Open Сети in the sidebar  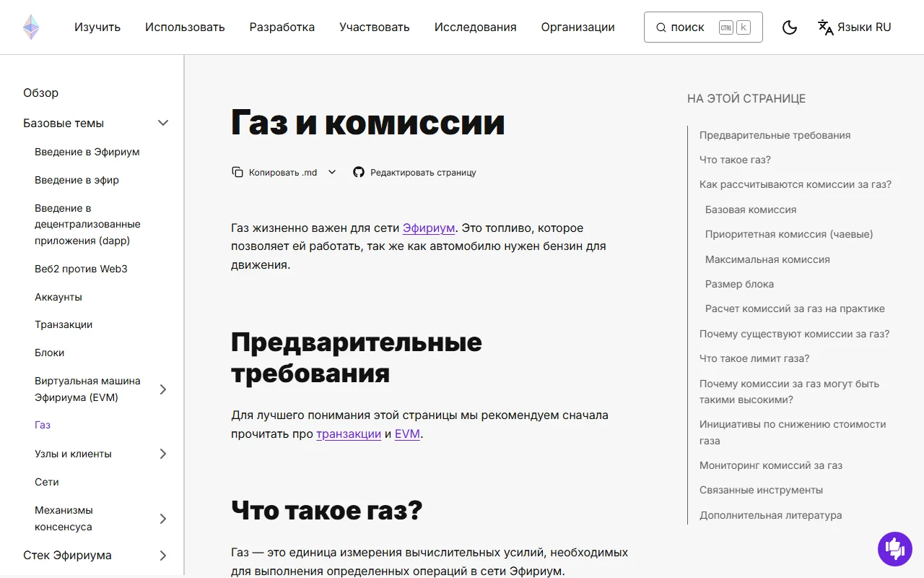(x=47, y=482)
